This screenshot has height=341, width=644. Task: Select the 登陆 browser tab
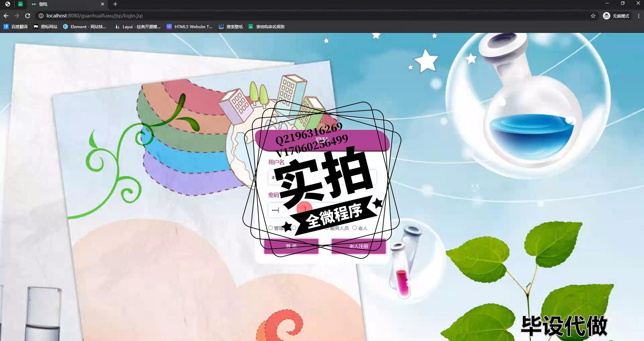67,4
